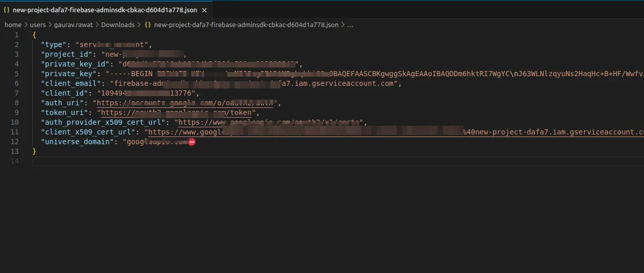
Task: Click the "client_x509_cert_url" key text
Action: [x=88, y=132]
